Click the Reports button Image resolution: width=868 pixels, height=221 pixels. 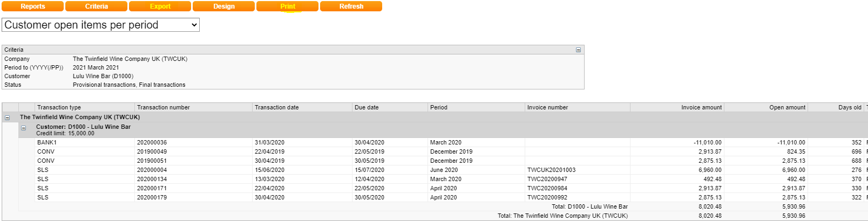tap(33, 6)
